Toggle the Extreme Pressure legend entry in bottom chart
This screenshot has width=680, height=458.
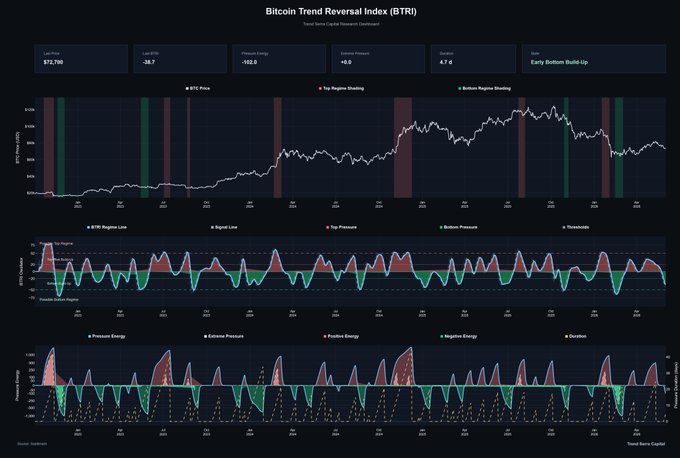(224, 336)
